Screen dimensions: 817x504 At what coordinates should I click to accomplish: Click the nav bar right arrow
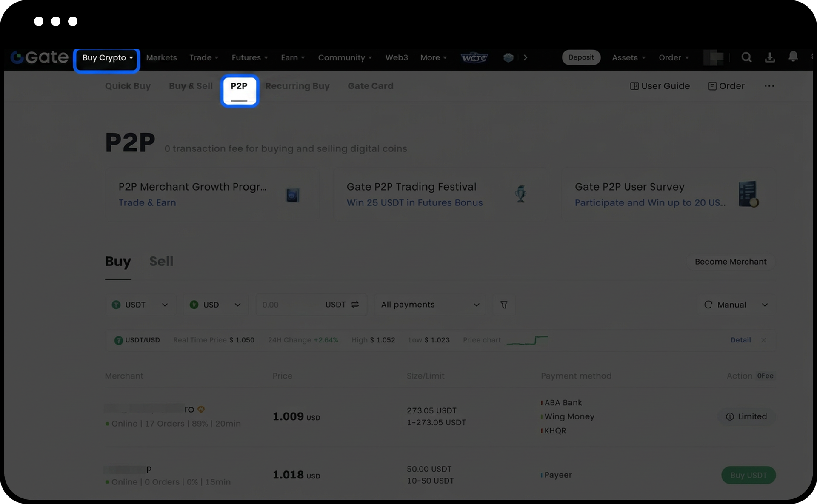[x=526, y=58]
